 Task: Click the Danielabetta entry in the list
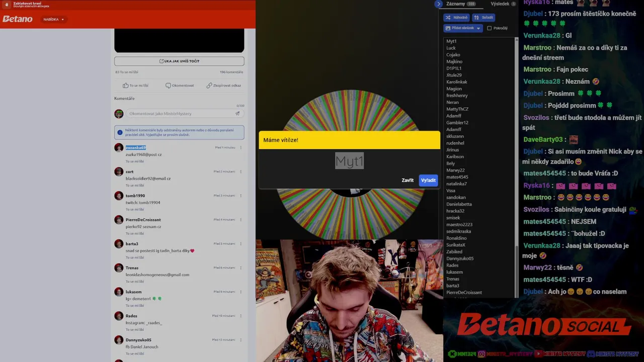click(459, 204)
